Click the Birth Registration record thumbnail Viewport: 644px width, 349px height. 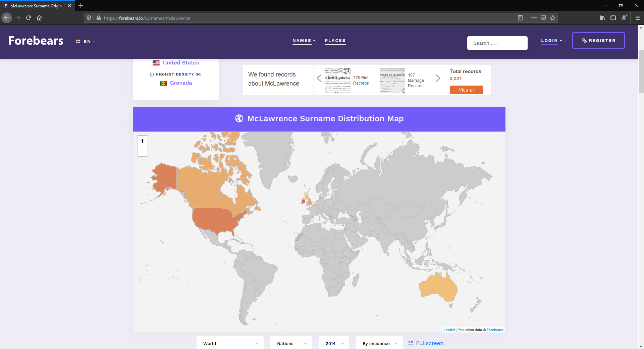click(338, 80)
